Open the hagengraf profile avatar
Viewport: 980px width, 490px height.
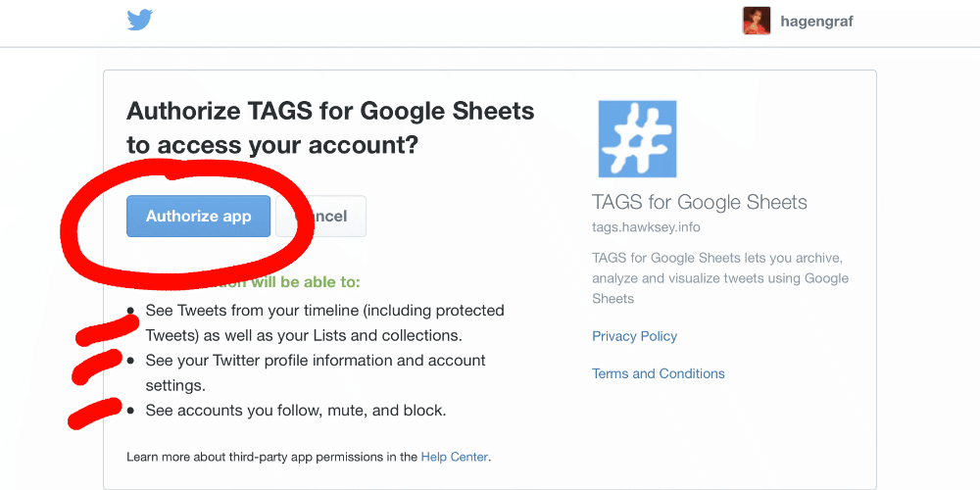coord(757,21)
